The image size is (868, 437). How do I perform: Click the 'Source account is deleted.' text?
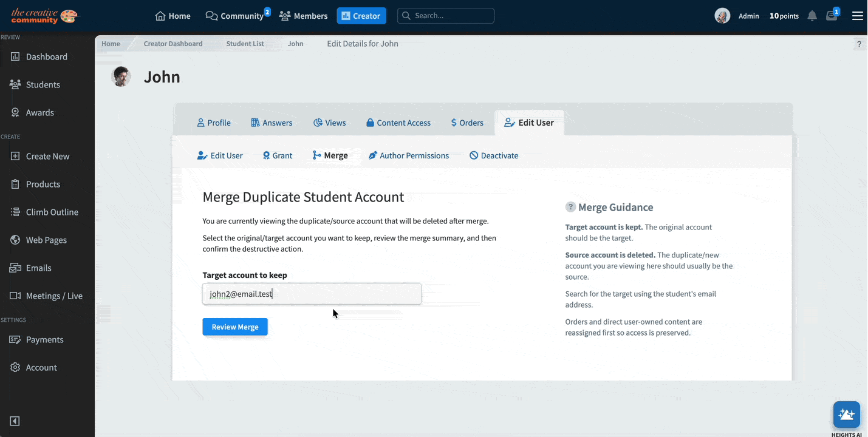pos(610,255)
